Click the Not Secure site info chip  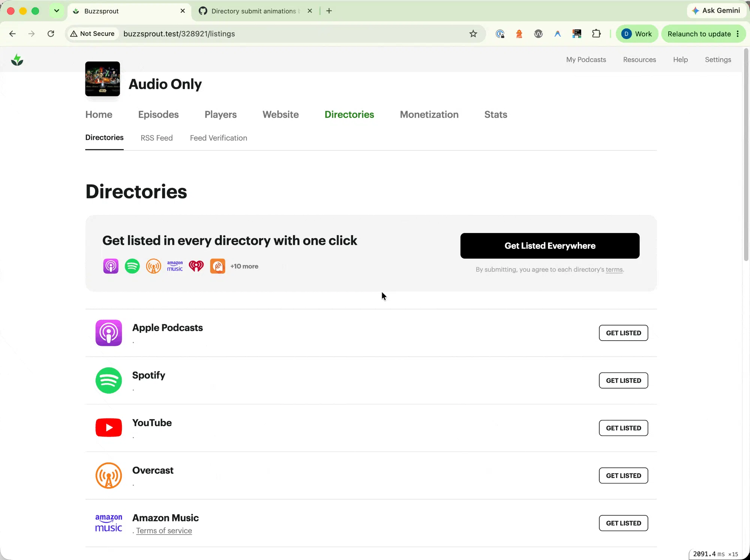(93, 34)
